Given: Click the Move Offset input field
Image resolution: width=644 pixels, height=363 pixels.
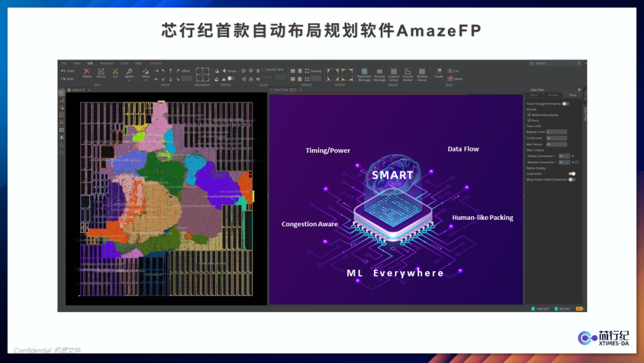Looking at the screenshot, I should (187, 79).
